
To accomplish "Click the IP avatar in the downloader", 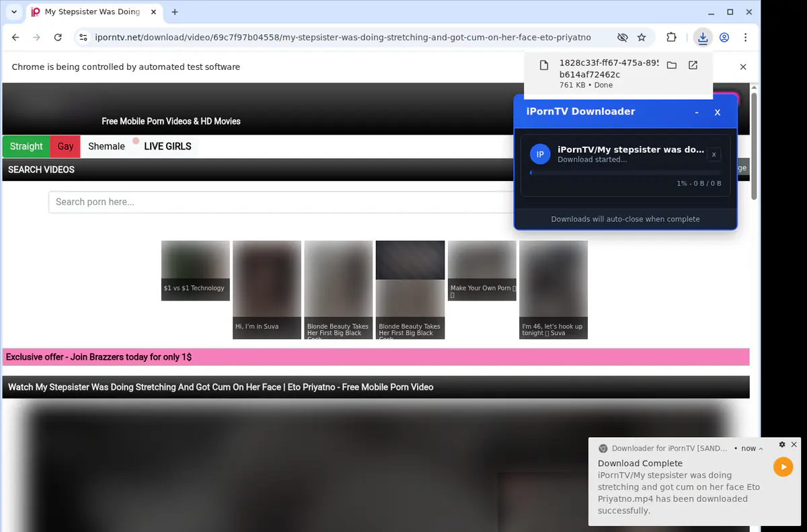I will [540, 154].
